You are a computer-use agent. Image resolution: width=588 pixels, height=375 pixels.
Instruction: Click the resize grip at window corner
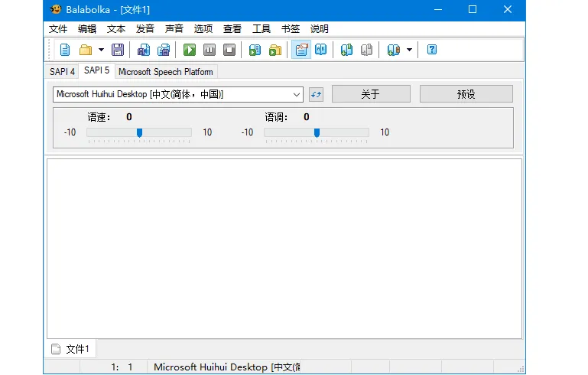pyautogui.click(x=521, y=370)
